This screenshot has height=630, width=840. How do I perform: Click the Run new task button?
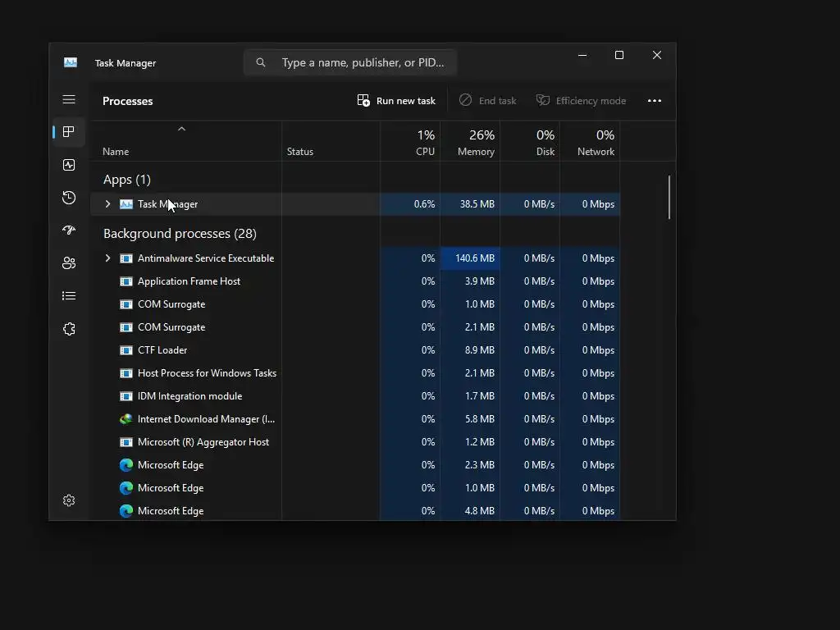coord(396,101)
